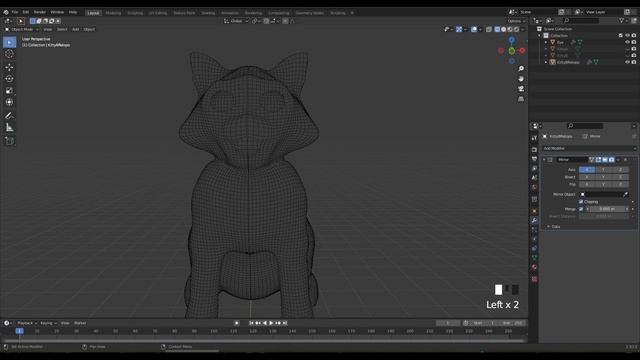Hide the Eye object in viewport
Image resolution: width=640 pixels, height=360 pixels.
click(627, 42)
